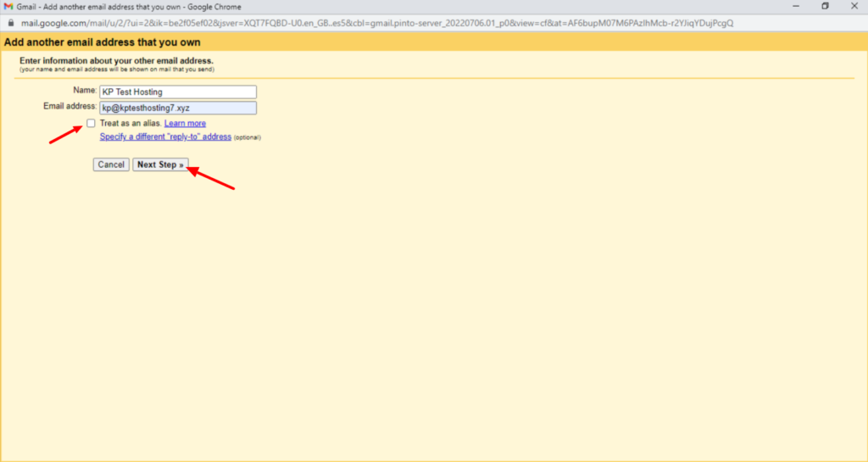This screenshot has height=462, width=868.
Task: Click the 'Email address:' label
Action: coord(70,106)
